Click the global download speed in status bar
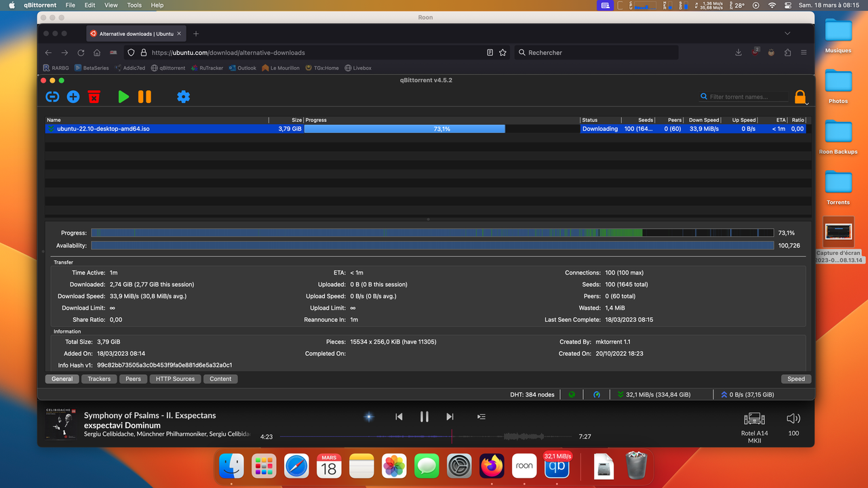This screenshot has height=488, width=868. coord(654,394)
